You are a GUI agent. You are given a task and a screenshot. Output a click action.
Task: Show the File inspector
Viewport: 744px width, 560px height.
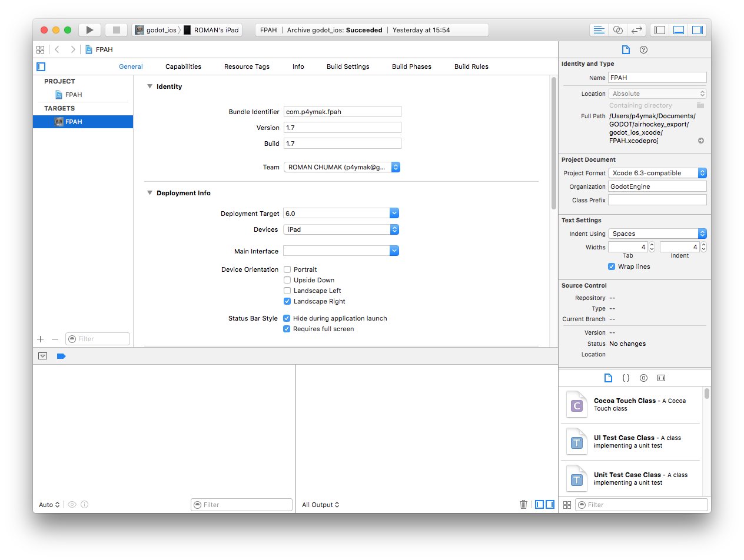[x=626, y=49]
